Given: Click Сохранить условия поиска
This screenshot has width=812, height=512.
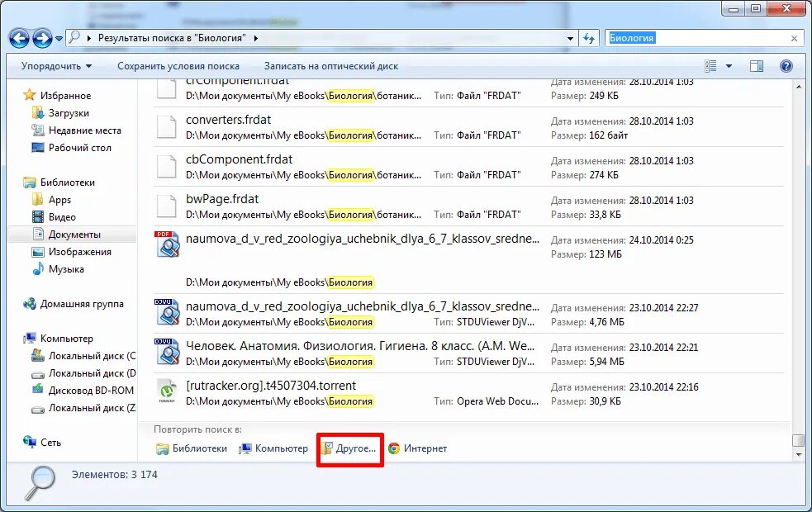Looking at the screenshot, I should 178,66.
